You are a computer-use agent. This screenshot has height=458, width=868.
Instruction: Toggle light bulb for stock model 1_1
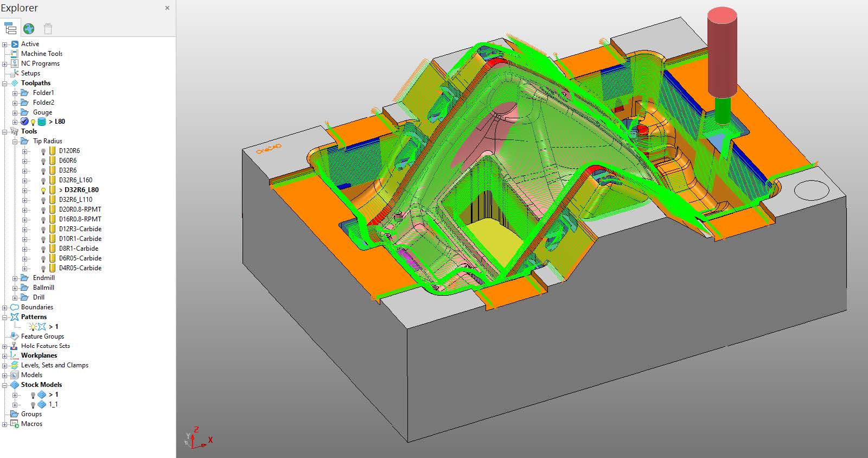(x=33, y=405)
